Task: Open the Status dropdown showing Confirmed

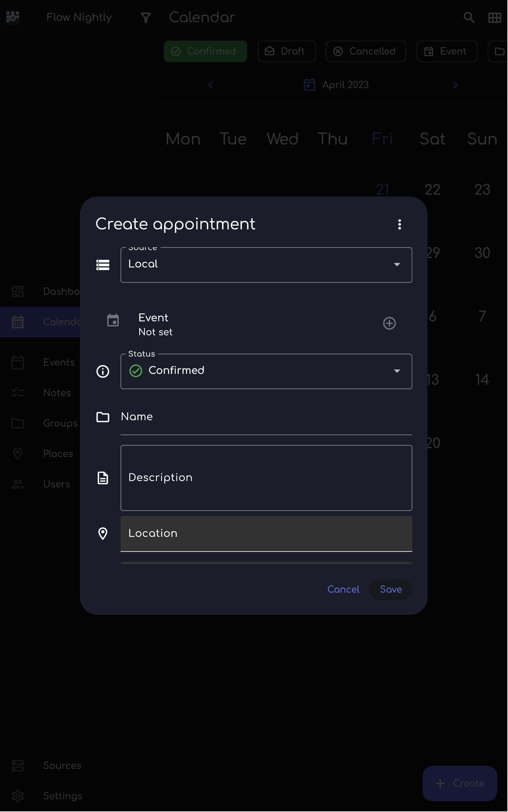Action: pyautogui.click(x=266, y=371)
